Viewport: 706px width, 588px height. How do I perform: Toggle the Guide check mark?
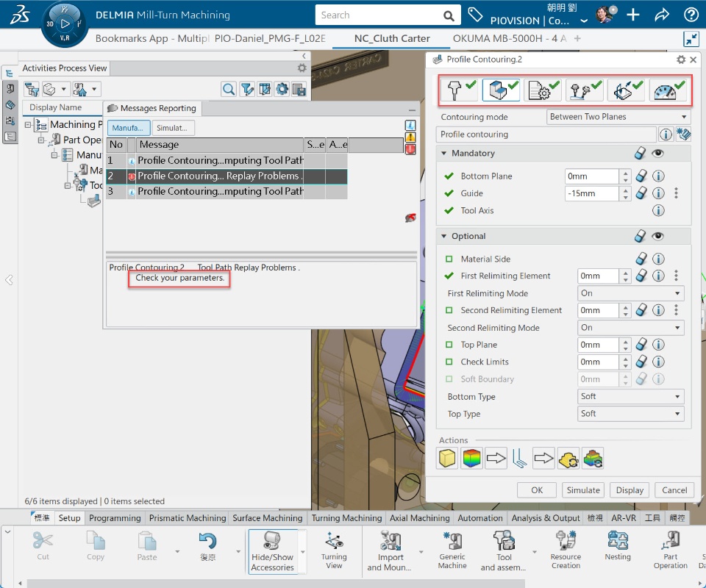coord(449,193)
